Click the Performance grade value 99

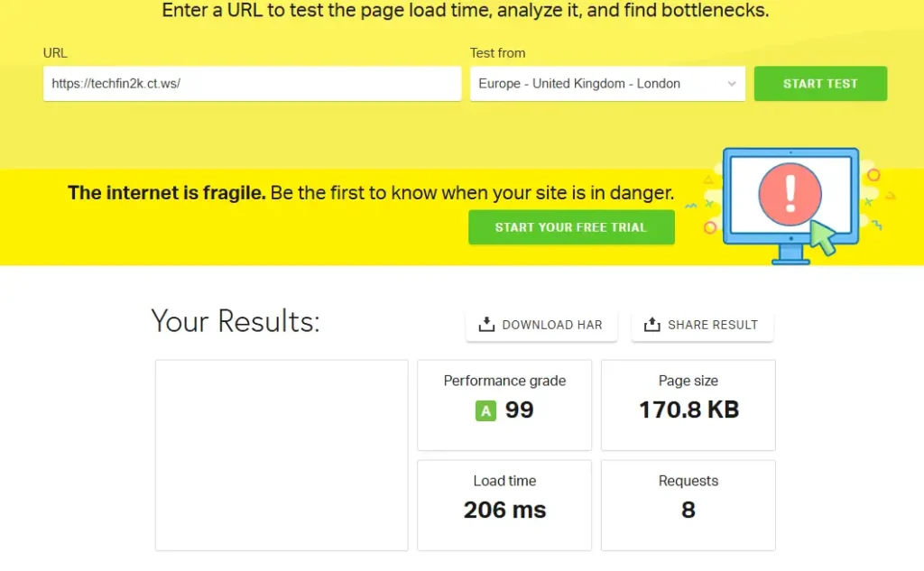[519, 410]
